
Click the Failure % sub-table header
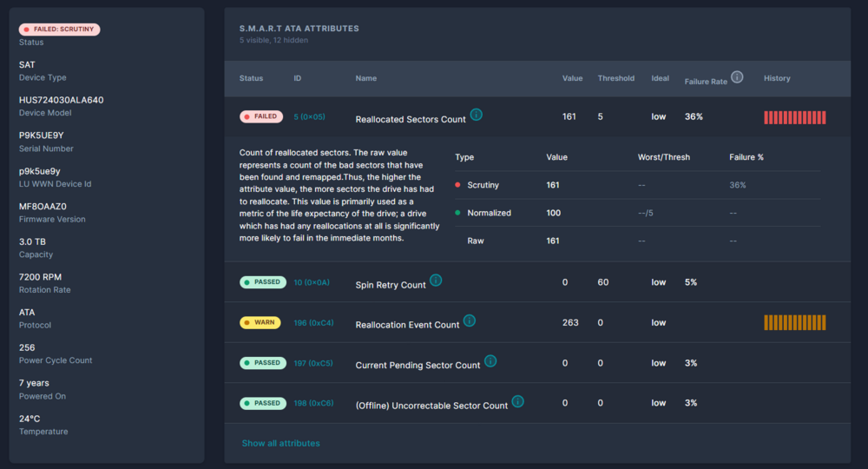[x=746, y=157]
